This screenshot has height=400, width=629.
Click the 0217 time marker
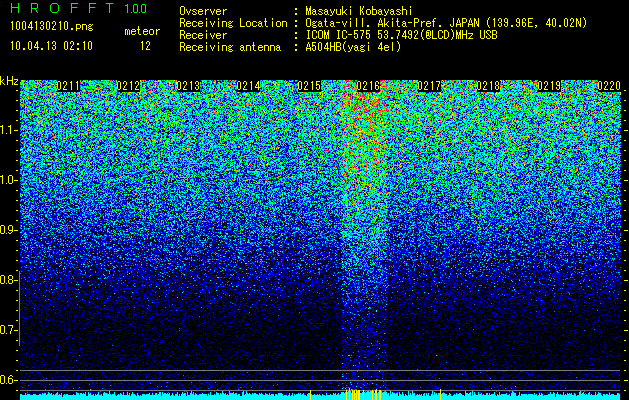[x=429, y=86]
